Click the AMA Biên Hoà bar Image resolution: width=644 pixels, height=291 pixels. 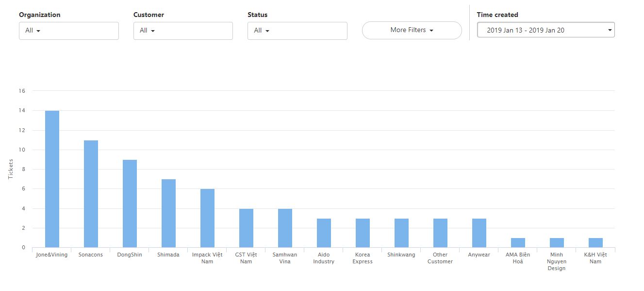coord(518,243)
